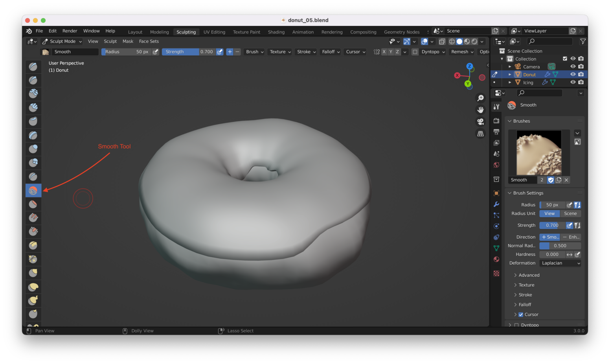Collapse the Collection item in the outliner
Image resolution: width=610 pixels, height=364 pixels.
[x=502, y=59]
